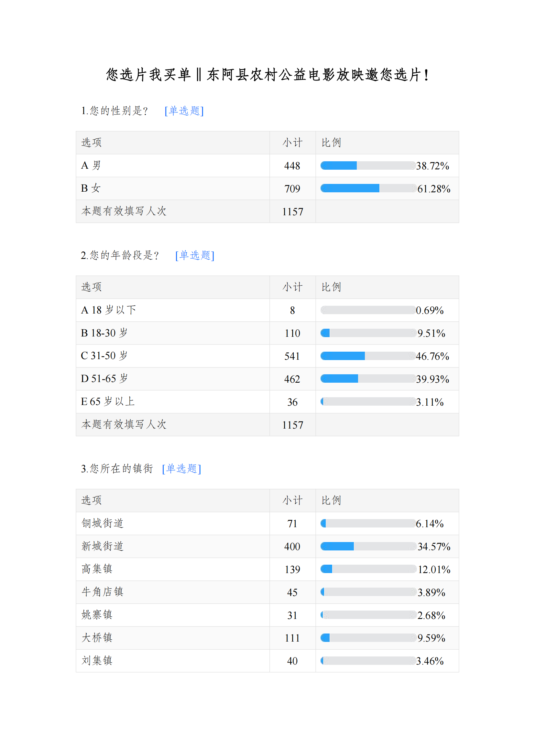Click the 38.72% progress bar for 男
535x756 pixels.
click(368, 165)
